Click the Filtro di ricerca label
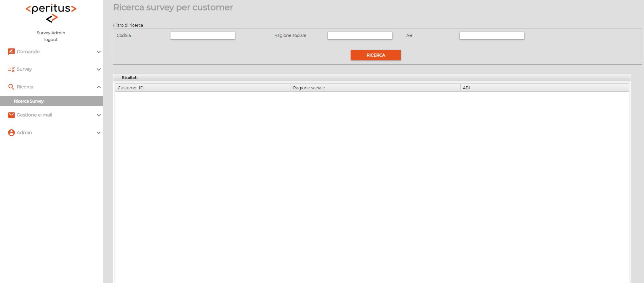Screen dimensions: 644x283 tap(128, 25)
